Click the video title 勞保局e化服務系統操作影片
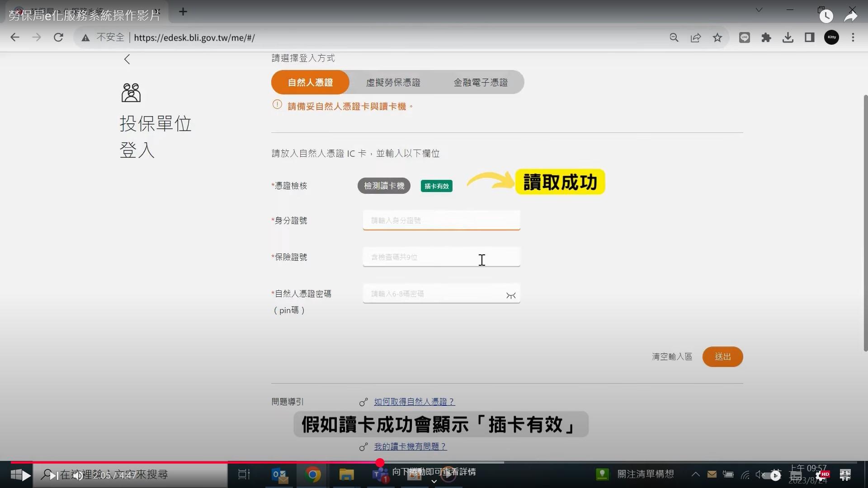This screenshot has height=488, width=868. (85, 16)
